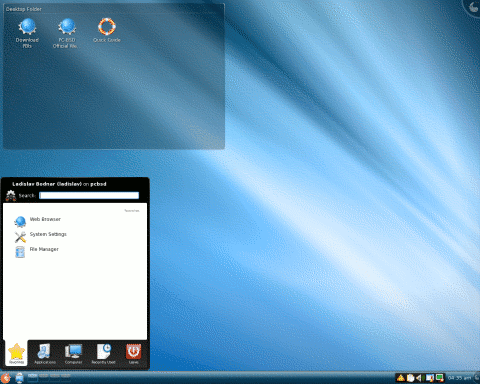
Task: Click the green network monitor tray icon
Action: pyautogui.click(x=440, y=378)
